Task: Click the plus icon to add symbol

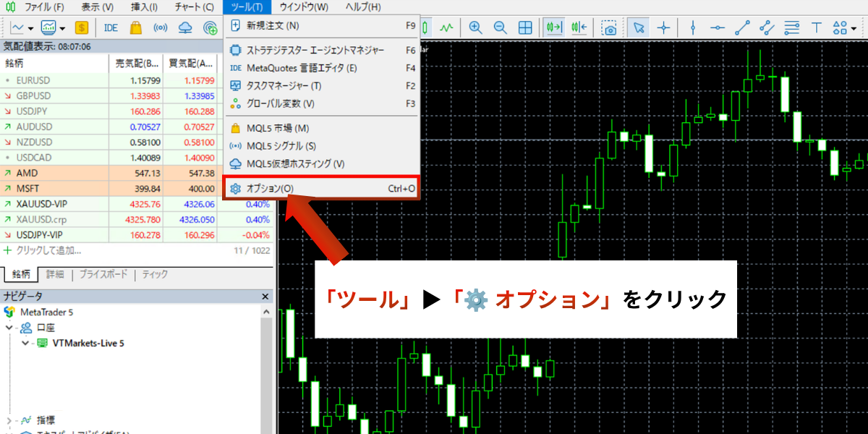Action: (x=8, y=250)
